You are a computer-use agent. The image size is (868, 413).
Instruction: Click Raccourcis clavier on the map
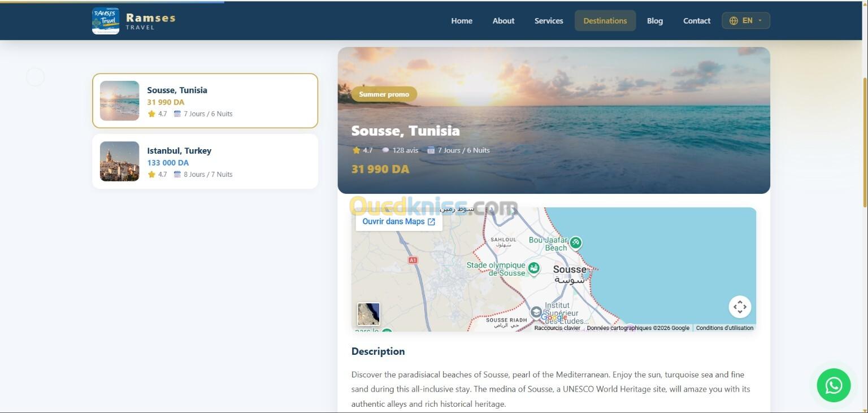557,328
